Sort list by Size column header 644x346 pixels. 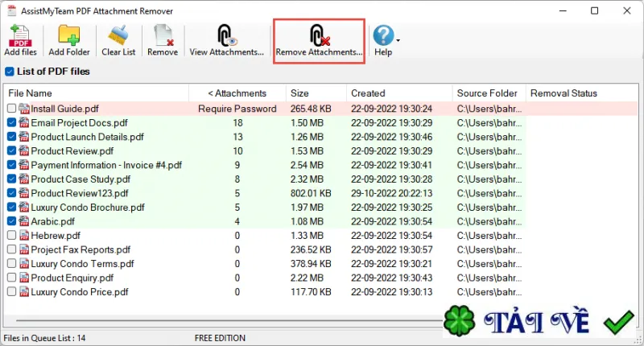(x=316, y=93)
